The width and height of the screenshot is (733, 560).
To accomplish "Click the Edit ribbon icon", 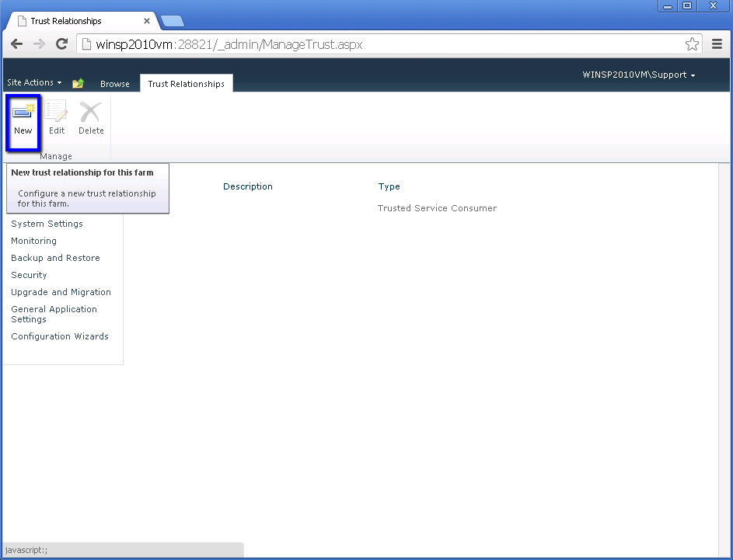I will pyautogui.click(x=57, y=113).
